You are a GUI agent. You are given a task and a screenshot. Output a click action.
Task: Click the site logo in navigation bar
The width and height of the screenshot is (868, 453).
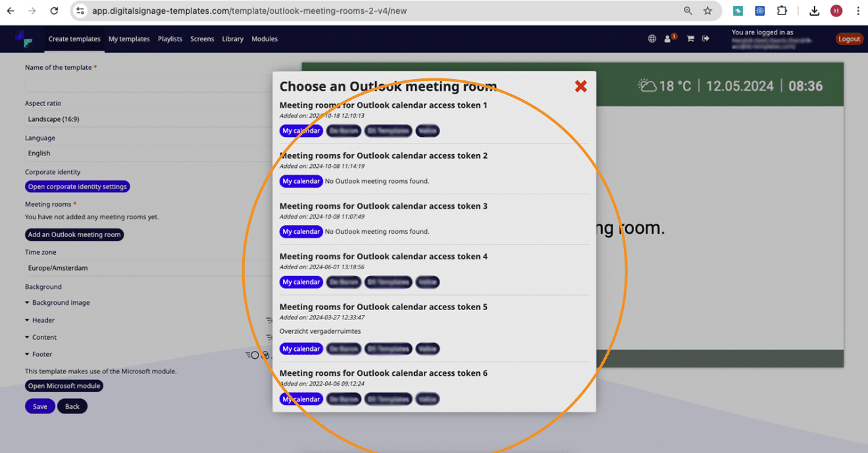(x=24, y=39)
